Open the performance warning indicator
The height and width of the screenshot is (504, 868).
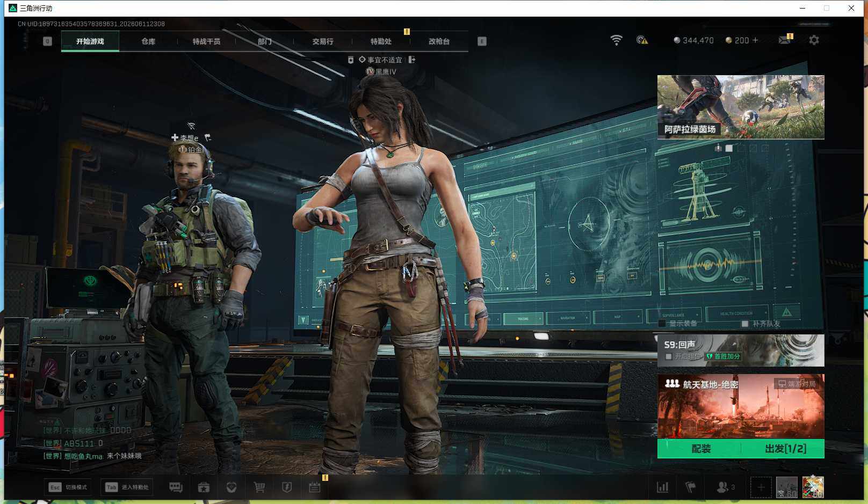coord(642,40)
